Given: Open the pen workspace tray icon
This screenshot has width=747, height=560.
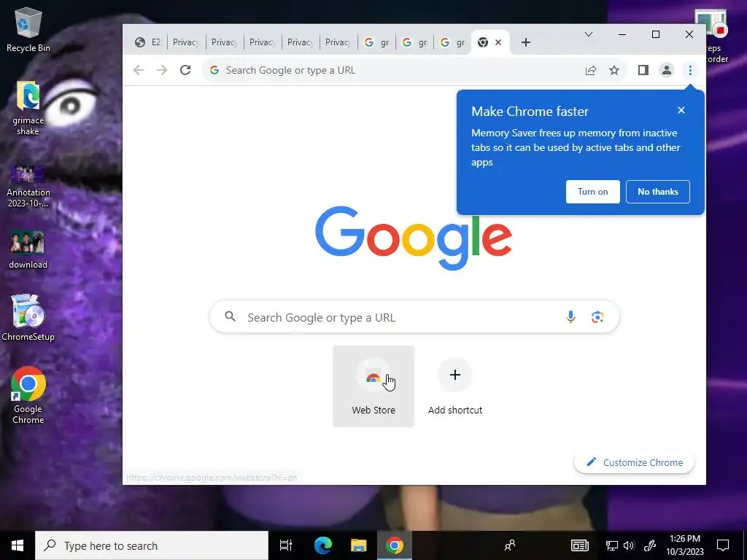Looking at the screenshot, I should click(x=649, y=545).
